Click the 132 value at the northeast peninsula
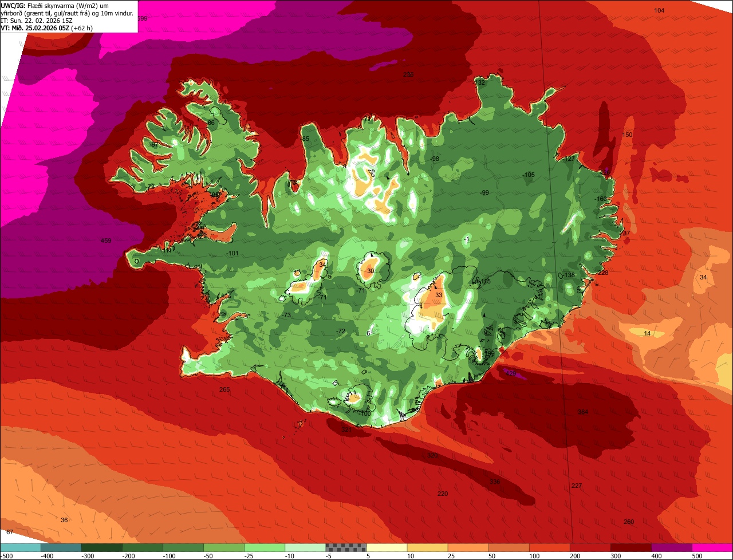733x560 pixels. point(480,82)
